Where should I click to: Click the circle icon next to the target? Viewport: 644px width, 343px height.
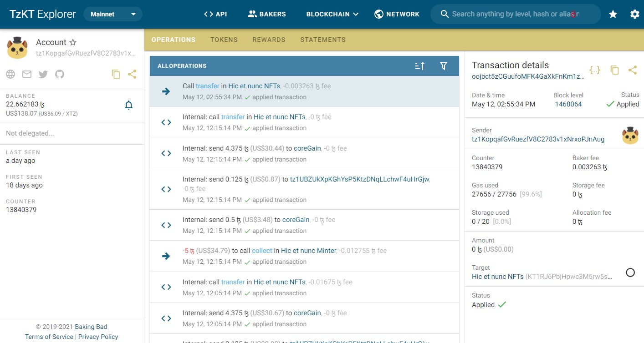point(630,272)
